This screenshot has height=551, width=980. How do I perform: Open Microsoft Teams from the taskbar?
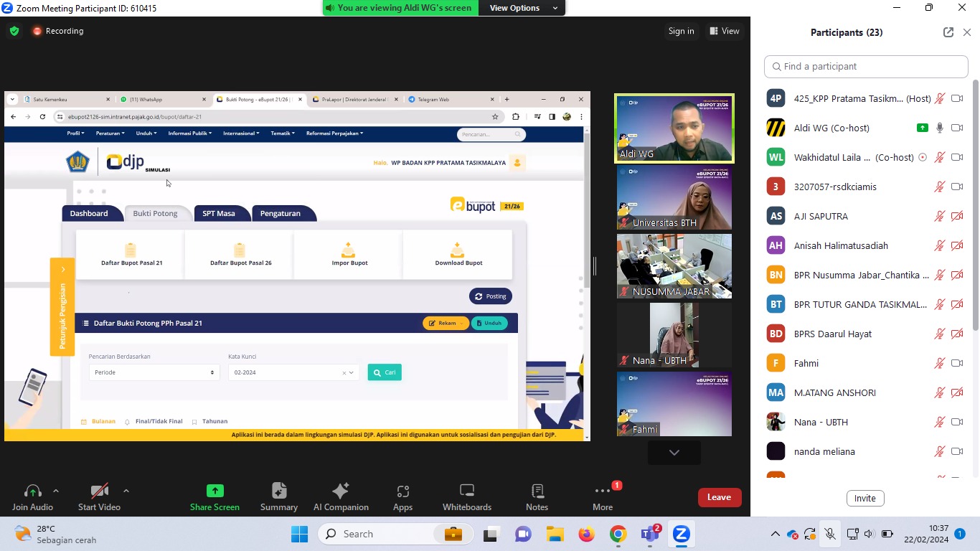[650, 534]
